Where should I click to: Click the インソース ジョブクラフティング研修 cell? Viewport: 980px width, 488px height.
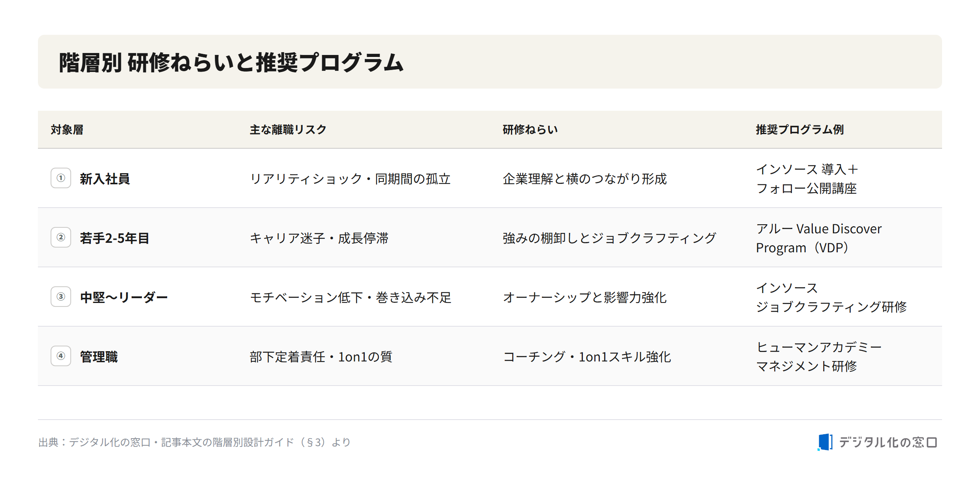click(x=831, y=297)
